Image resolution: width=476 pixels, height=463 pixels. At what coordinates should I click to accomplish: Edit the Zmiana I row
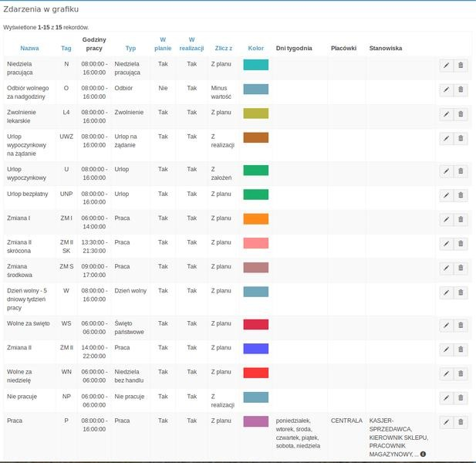click(x=446, y=219)
